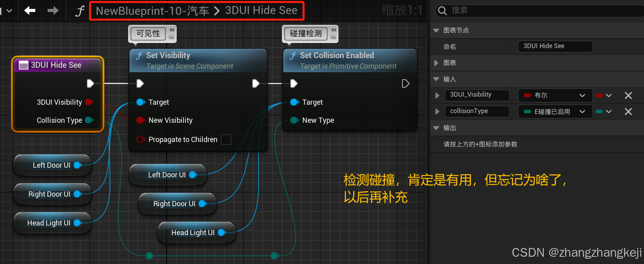Click the red boolean color swatch for 3DUI_Visibility
Viewport: 644px width, 264px height.
pos(527,95)
